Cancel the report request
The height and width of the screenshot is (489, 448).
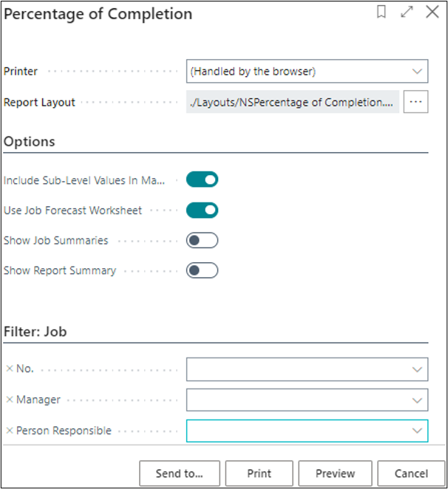pyautogui.click(x=411, y=473)
